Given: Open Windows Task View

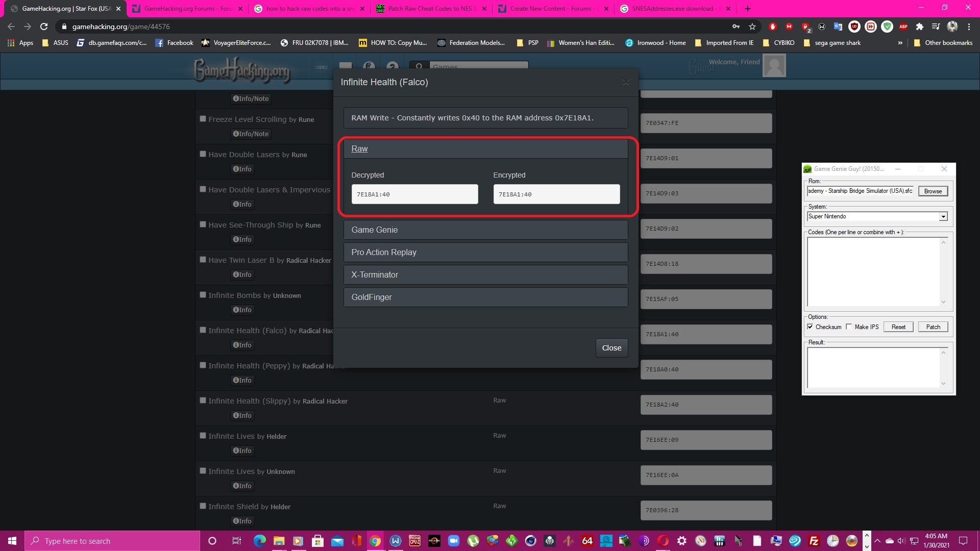Looking at the screenshot, I should pos(236,541).
